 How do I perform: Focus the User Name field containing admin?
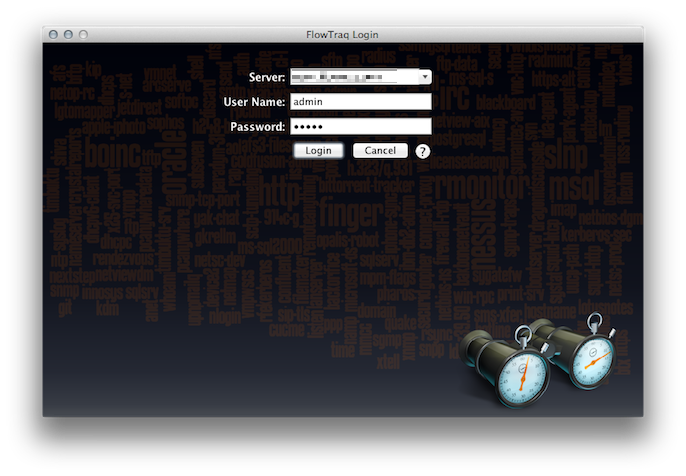360,102
